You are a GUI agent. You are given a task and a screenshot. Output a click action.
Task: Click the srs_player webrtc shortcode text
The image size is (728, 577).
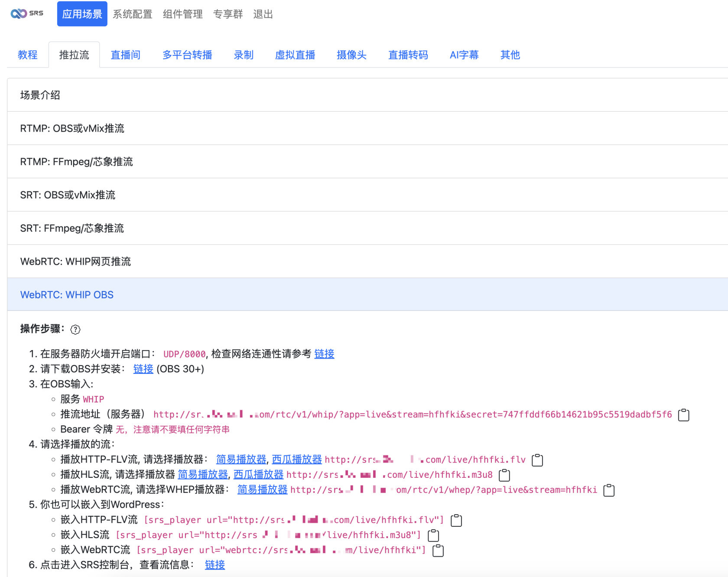(281, 550)
